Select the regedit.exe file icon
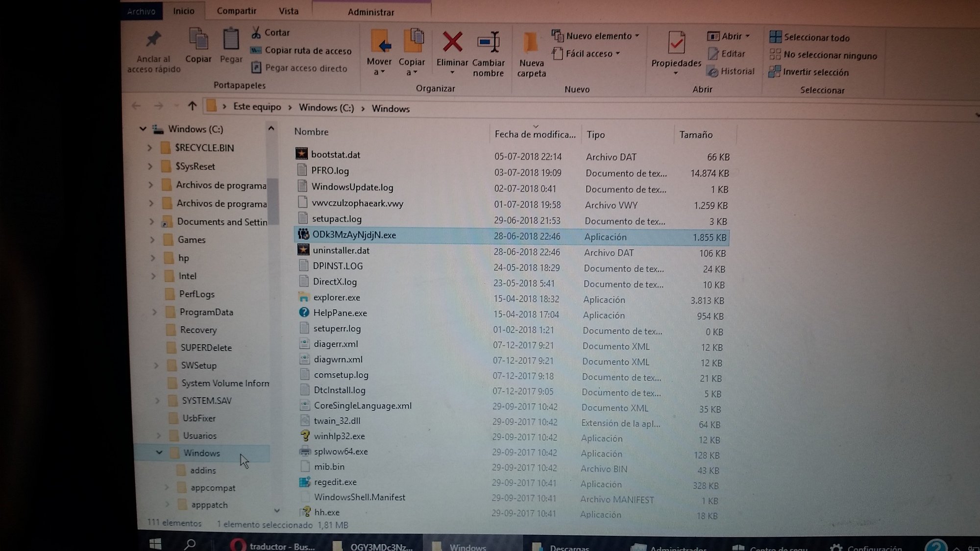 click(x=304, y=482)
